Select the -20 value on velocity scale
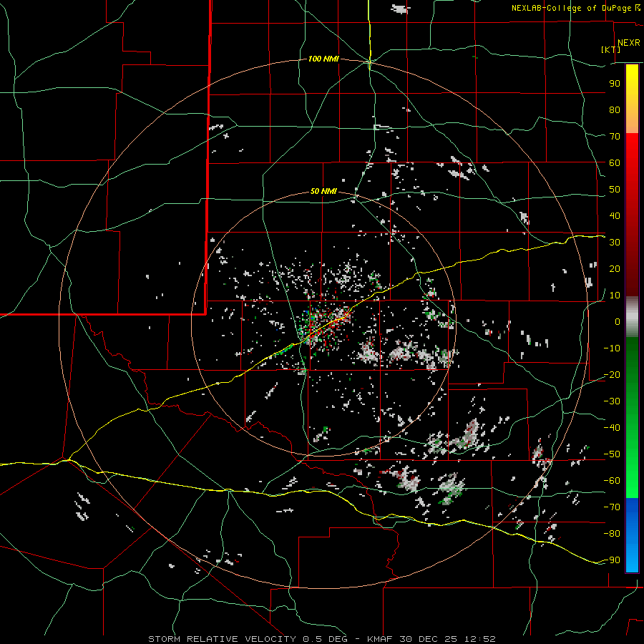This screenshot has width=644, height=644. pos(612,375)
